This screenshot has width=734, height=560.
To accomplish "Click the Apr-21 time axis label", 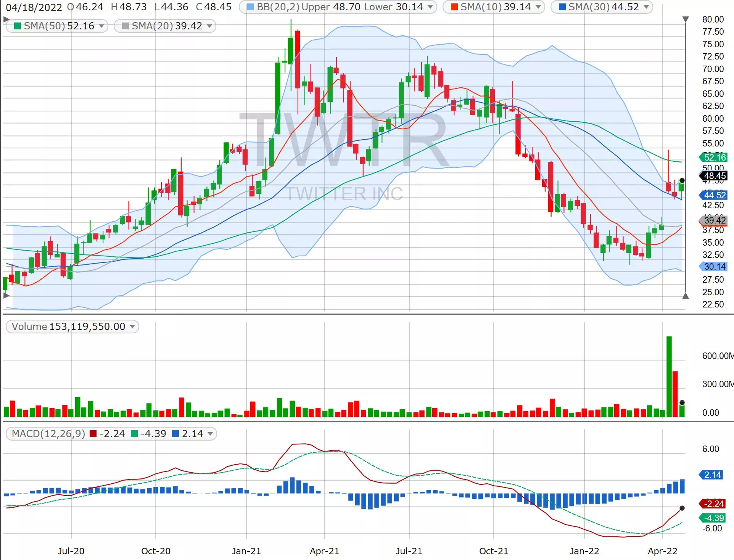I will [x=325, y=551].
